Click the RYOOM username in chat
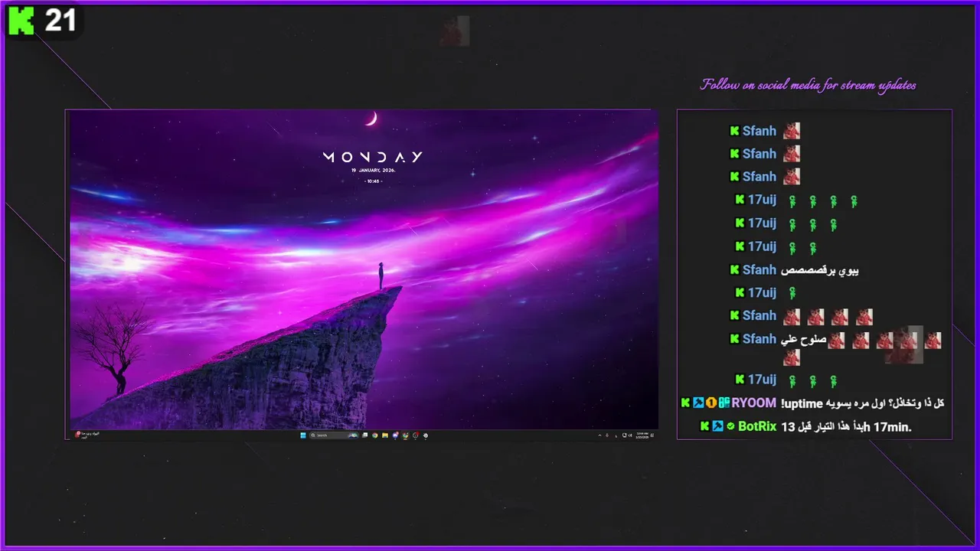The image size is (980, 551). (753, 403)
